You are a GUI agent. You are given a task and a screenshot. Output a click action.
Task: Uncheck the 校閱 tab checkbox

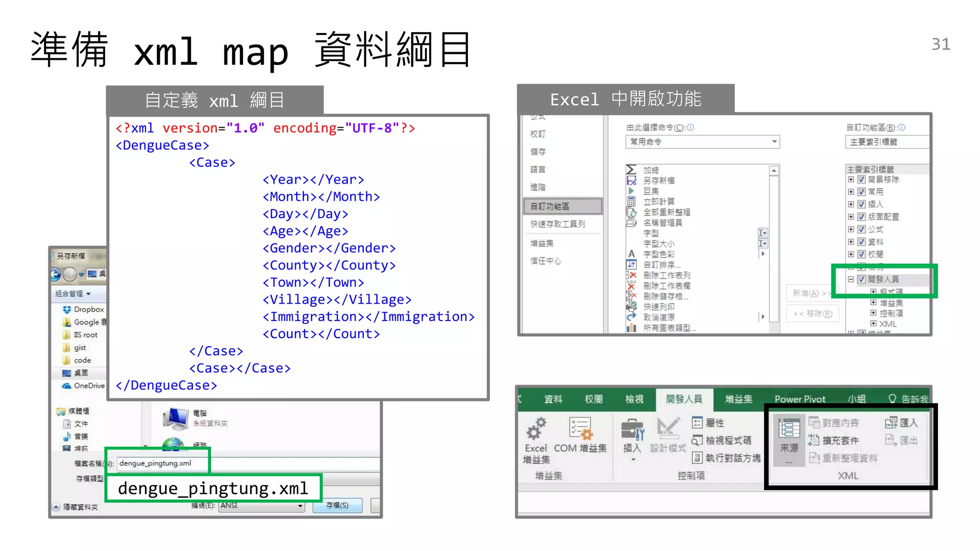pyautogui.click(x=861, y=254)
